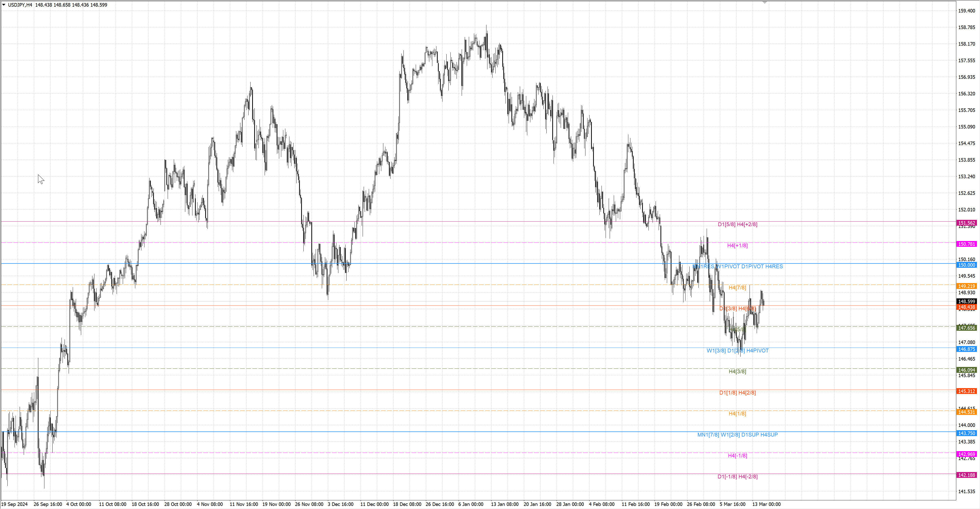Click the D1[5/8] H4[+2/8] line label
This screenshot has height=509, width=980.
click(737, 224)
